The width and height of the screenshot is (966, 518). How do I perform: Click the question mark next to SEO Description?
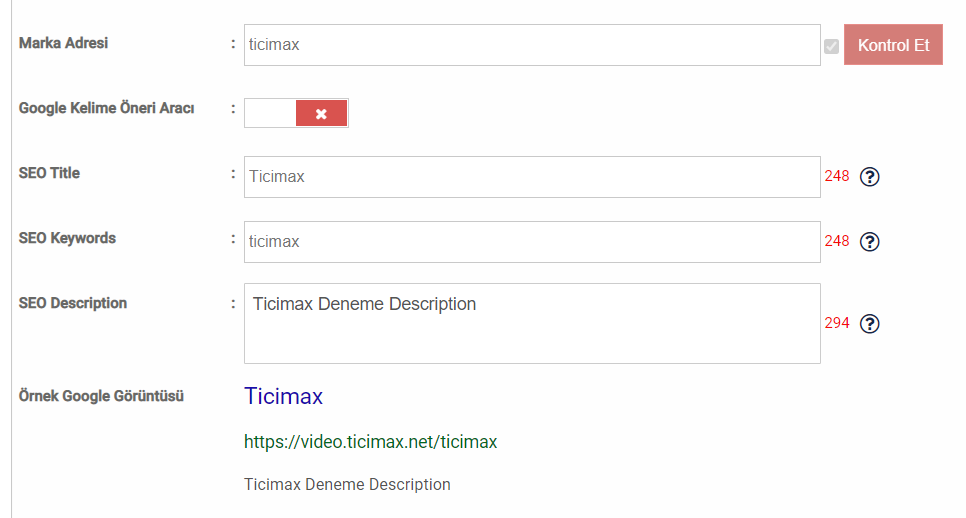pyautogui.click(x=869, y=324)
